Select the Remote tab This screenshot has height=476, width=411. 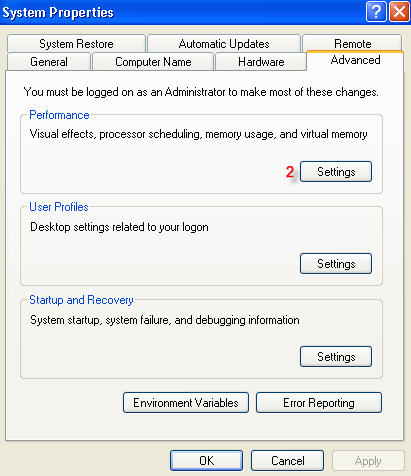[x=352, y=43]
